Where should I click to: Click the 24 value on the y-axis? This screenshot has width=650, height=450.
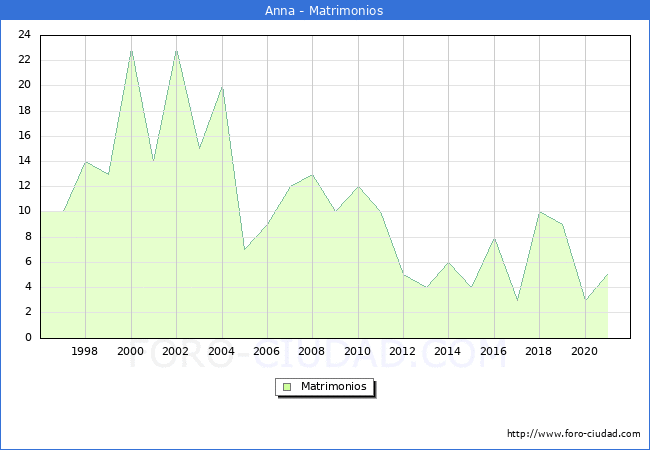26,35
